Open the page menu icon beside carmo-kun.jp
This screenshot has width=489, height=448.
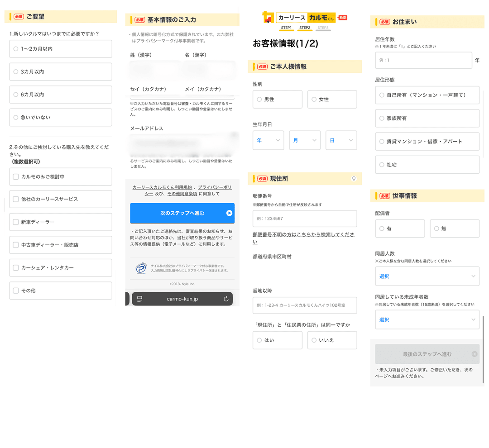tap(139, 299)
